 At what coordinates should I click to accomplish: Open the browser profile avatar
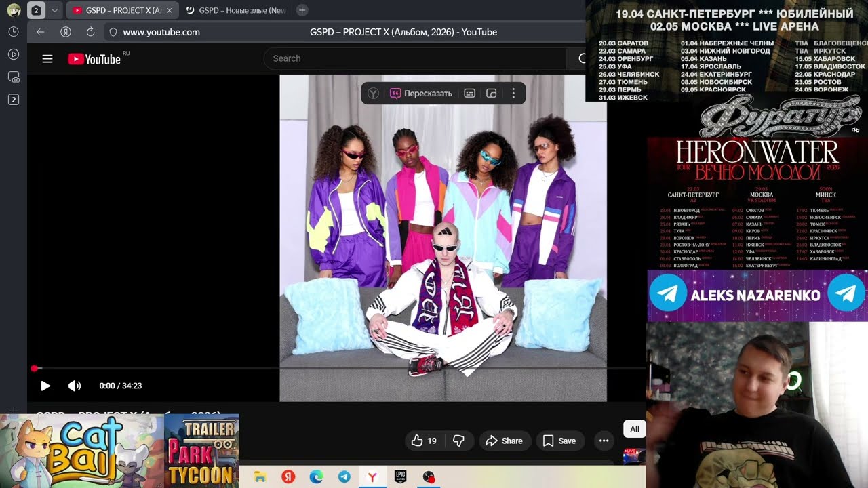(x=14, y=10)
